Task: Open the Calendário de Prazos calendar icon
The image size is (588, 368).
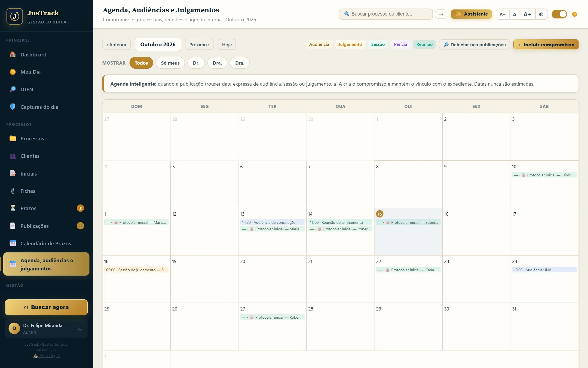Action: tap(13, 243)
